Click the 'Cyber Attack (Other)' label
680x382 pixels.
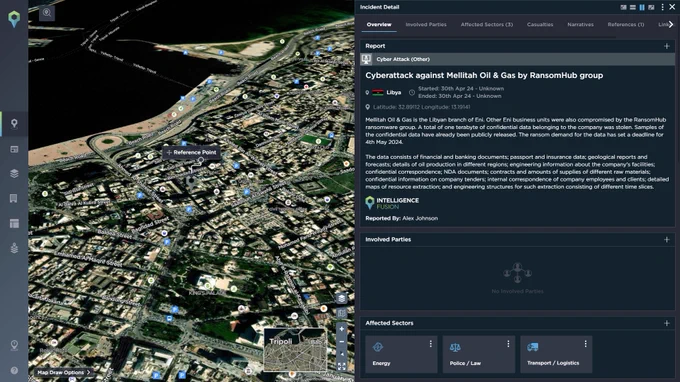pos(403,59)
